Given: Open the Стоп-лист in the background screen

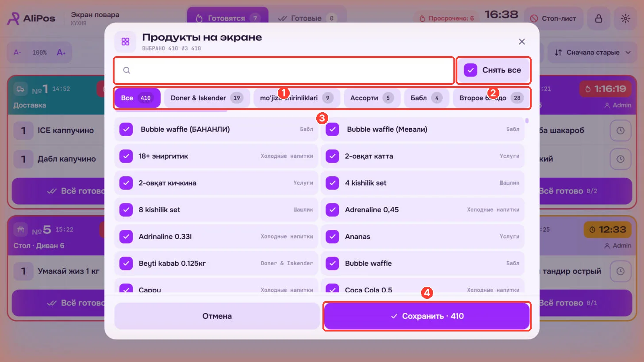Looking at the screenshot, I should [x=553, y=19].
